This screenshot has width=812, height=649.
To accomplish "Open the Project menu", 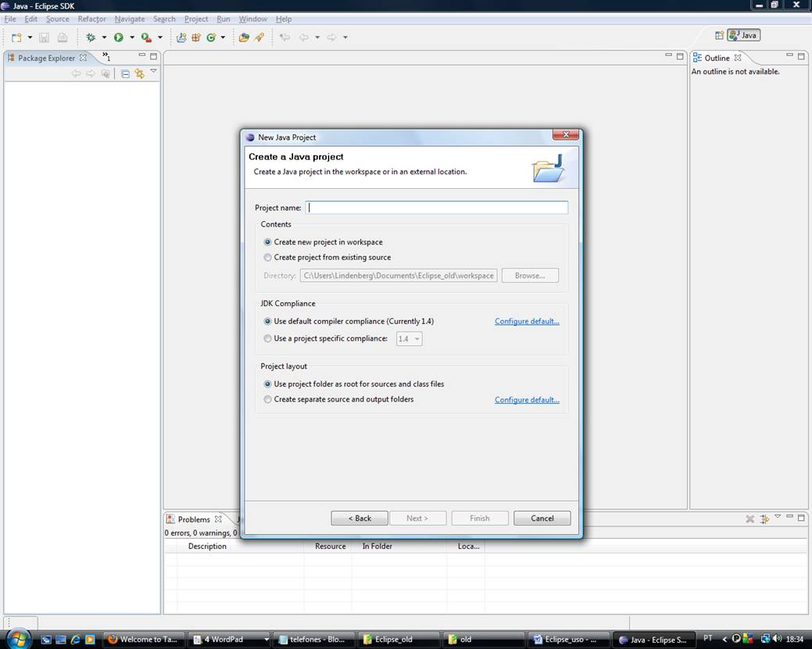I will tap(196, 20).
